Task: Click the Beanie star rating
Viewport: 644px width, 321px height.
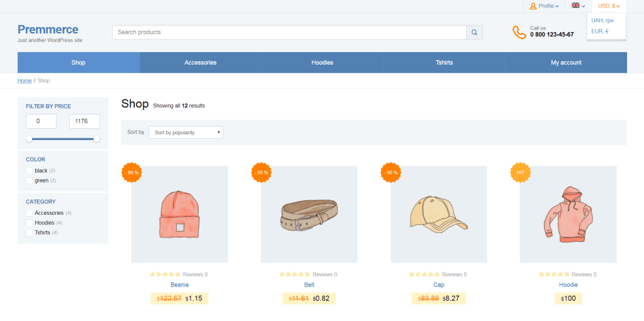Action: coord(165,275)
